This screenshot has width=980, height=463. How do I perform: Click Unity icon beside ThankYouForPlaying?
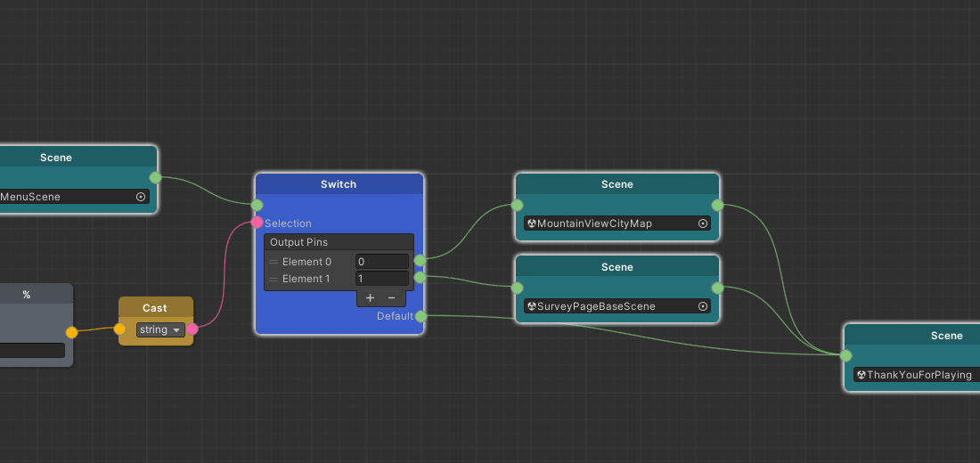pos(862,375)
